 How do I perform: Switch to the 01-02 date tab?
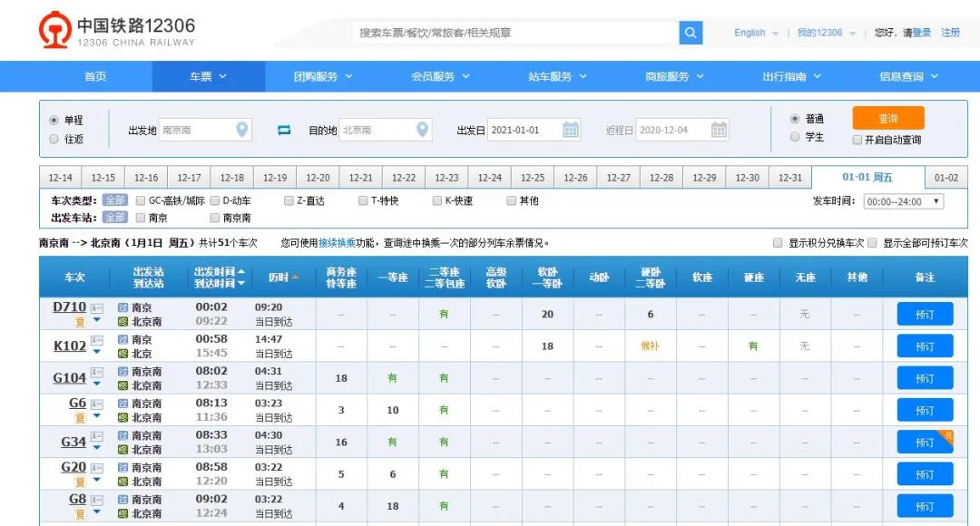coord(947,177)
